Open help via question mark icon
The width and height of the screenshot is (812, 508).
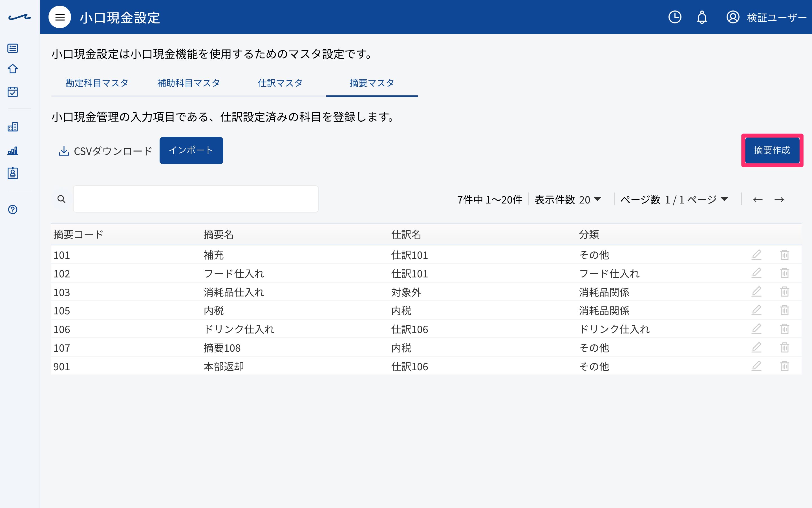coord(13,210)
